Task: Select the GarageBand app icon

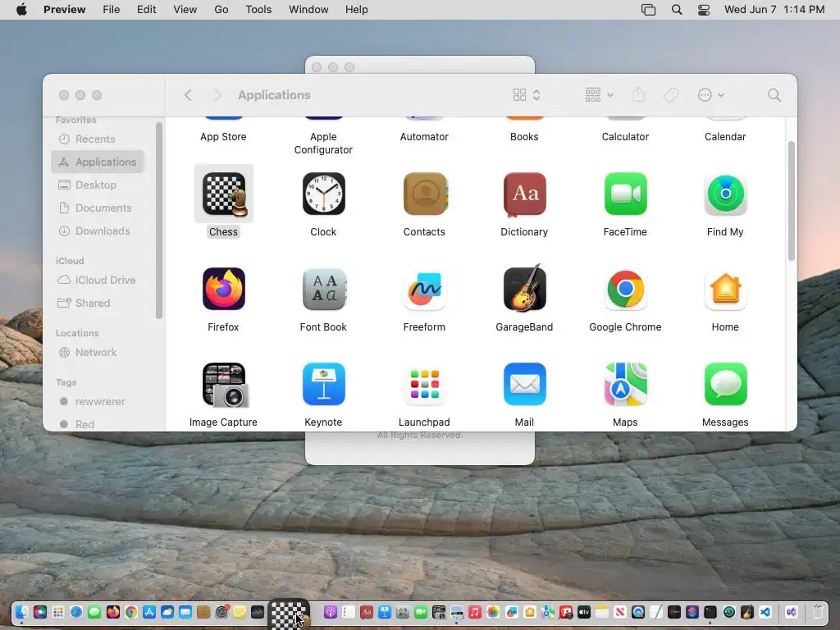Action: point(524,288)
